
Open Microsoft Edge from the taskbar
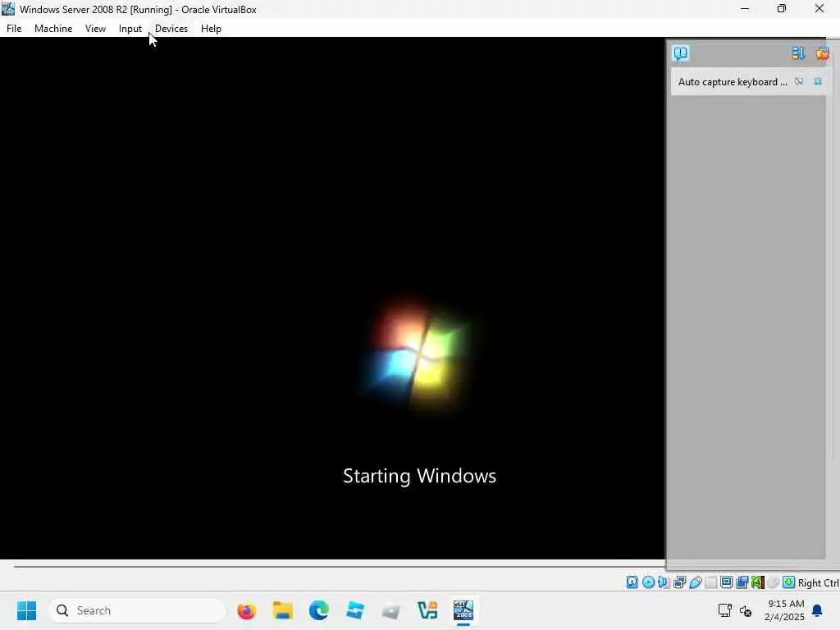coord(319,610)
